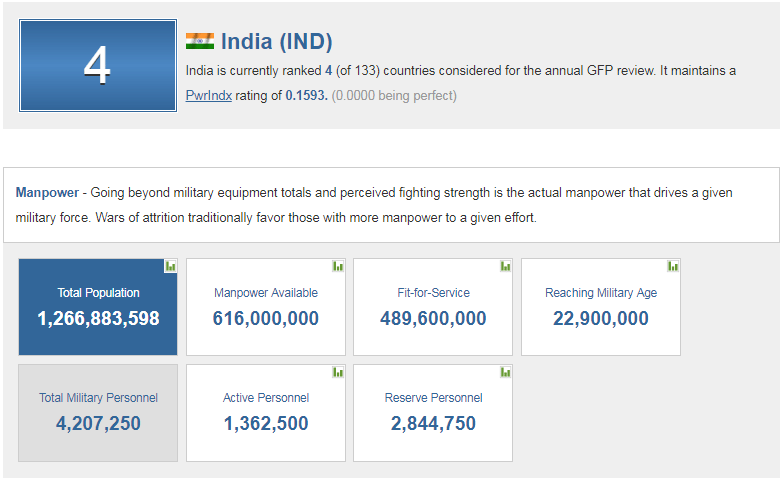Click the bold Manpower heading text
Image resolution: width=781 pixels, height=481 pixels.
tap(46, 193)
